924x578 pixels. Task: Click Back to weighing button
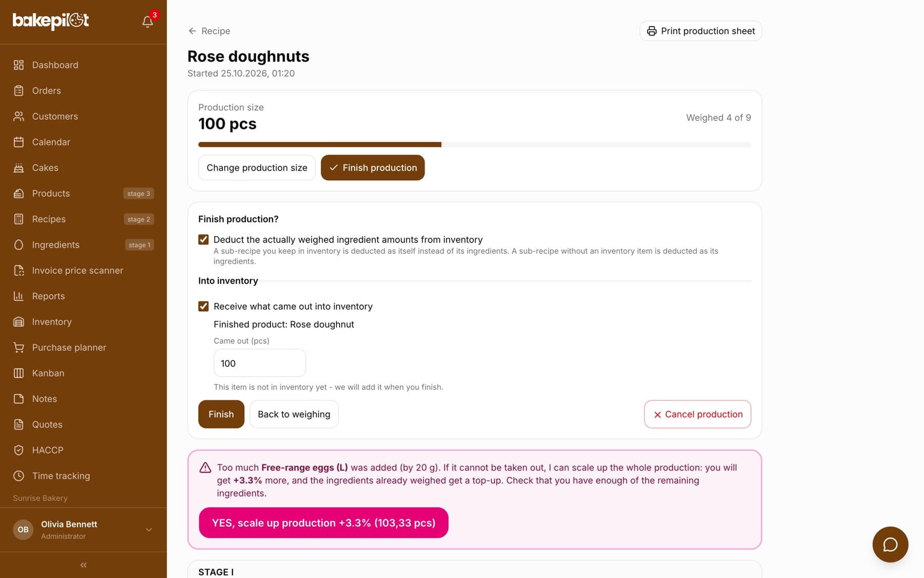pos(294,414)
